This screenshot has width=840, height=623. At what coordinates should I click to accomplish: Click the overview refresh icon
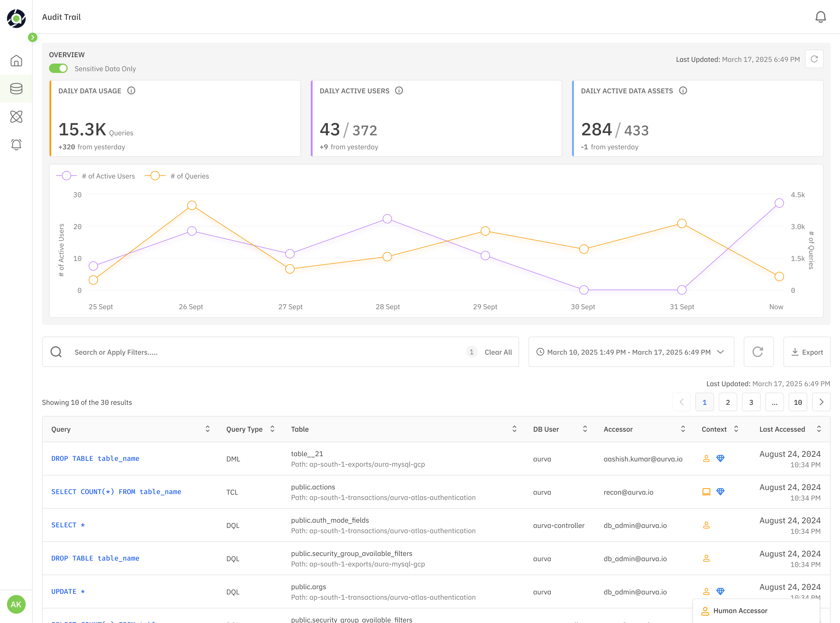click(814, 59)
